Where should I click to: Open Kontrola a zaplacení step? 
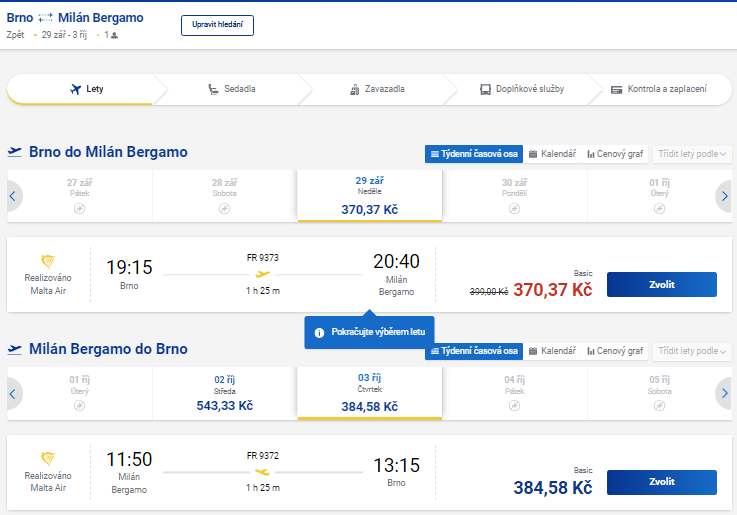tap(659, 89)
